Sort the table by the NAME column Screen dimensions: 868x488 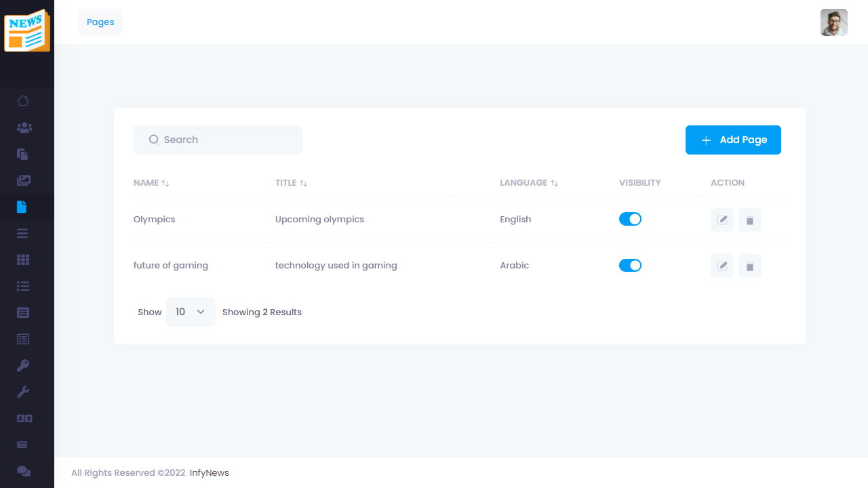(151, 182)
